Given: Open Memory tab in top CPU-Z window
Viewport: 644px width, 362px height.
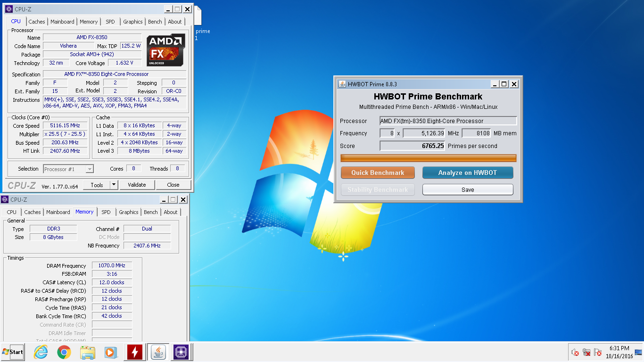Looking at the screenshot, I should point(89,22).
